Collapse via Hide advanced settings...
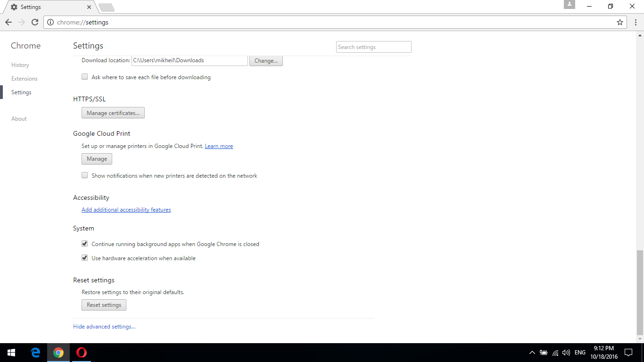 [104, 327]
